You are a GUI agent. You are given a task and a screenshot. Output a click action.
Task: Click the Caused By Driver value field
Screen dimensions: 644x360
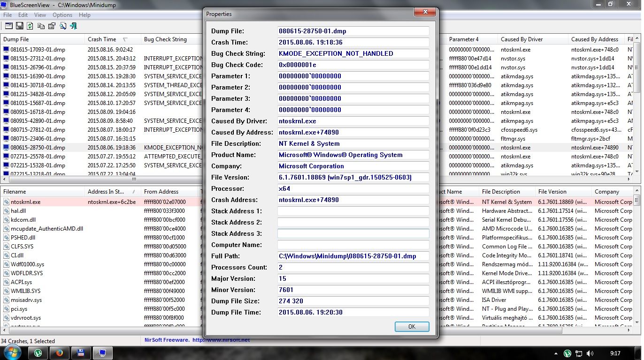point(353,121)
